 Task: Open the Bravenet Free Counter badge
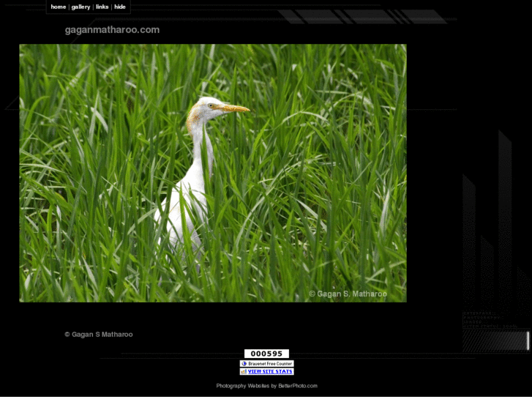pyautogui.click(x=266, y=364)
